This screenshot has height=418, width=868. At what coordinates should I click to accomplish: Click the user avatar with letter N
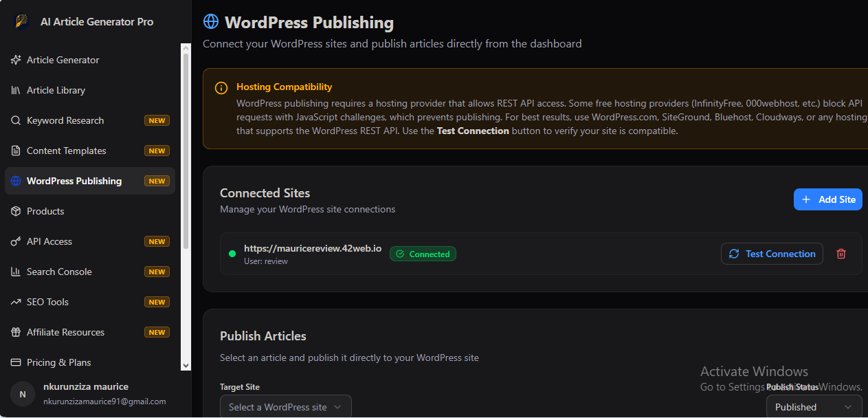[23, 394]
